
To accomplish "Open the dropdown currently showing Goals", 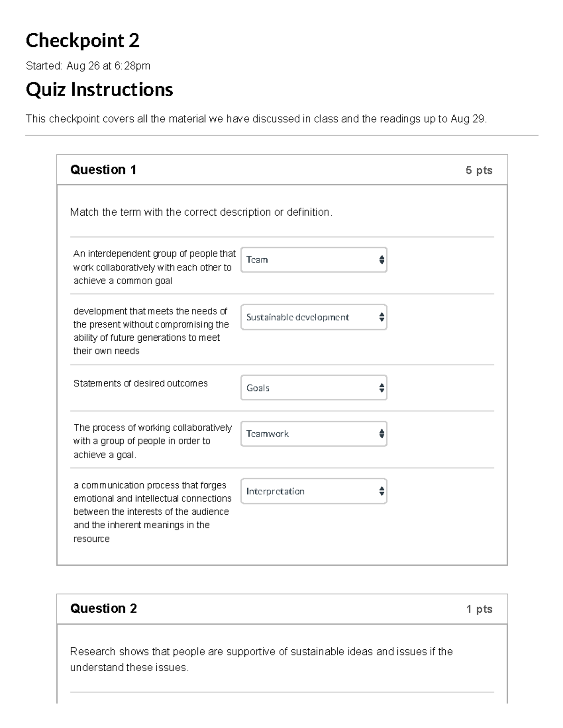I will [313, 388].
